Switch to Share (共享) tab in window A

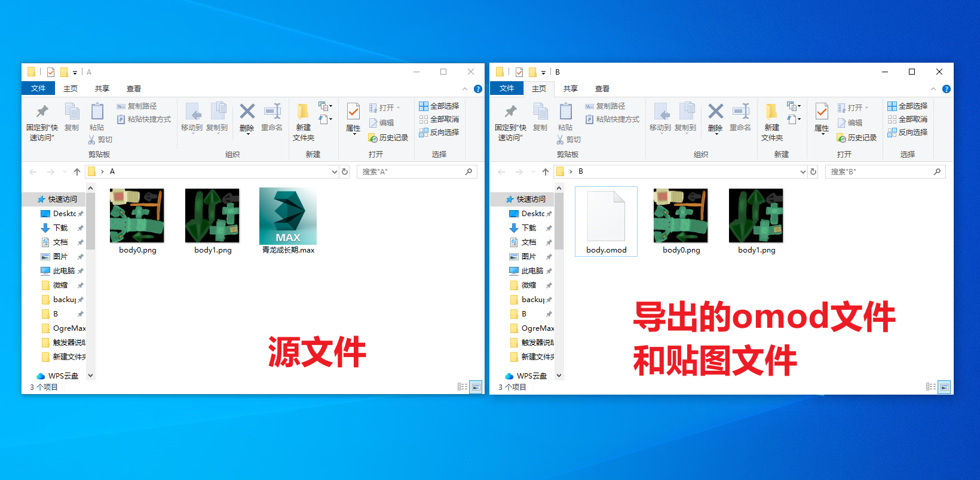[102, 88]
